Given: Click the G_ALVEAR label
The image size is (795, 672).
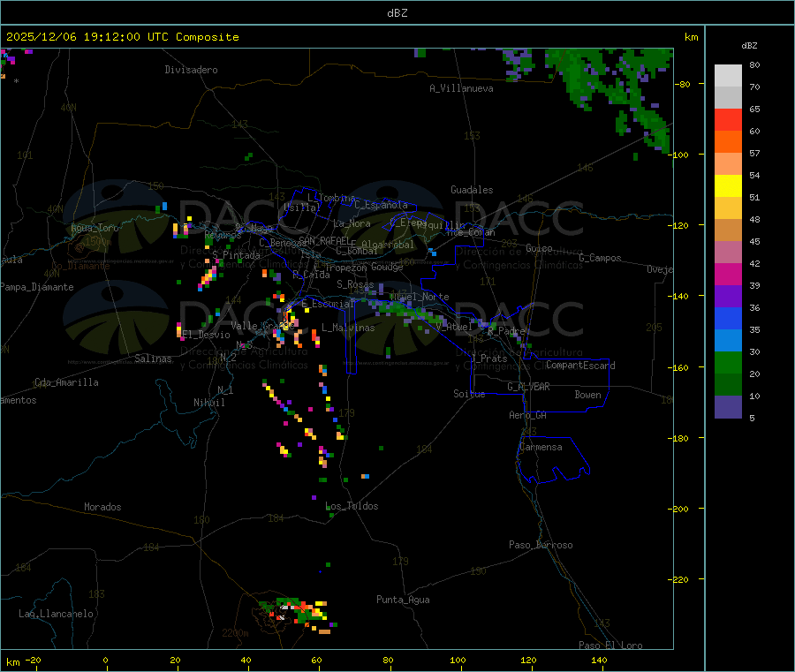Looking at the screenshot, I should click(528, 387).
